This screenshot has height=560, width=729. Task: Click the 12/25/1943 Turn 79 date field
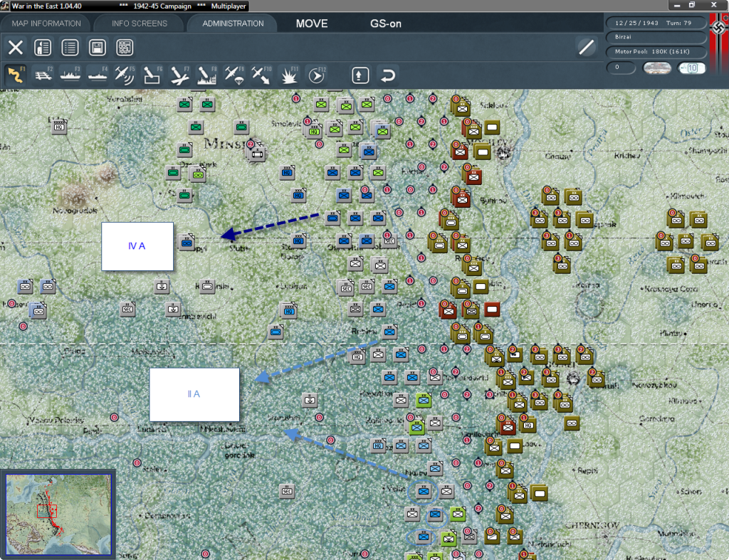(656, 23)
